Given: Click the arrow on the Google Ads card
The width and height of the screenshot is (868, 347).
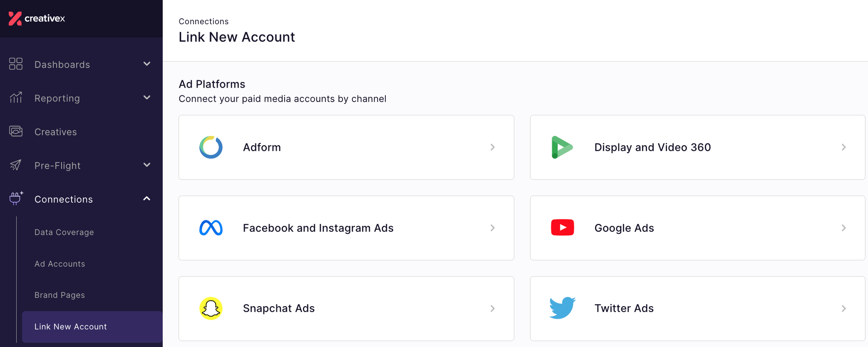Looking at the screenshot, I should click(x=844, y=228).
